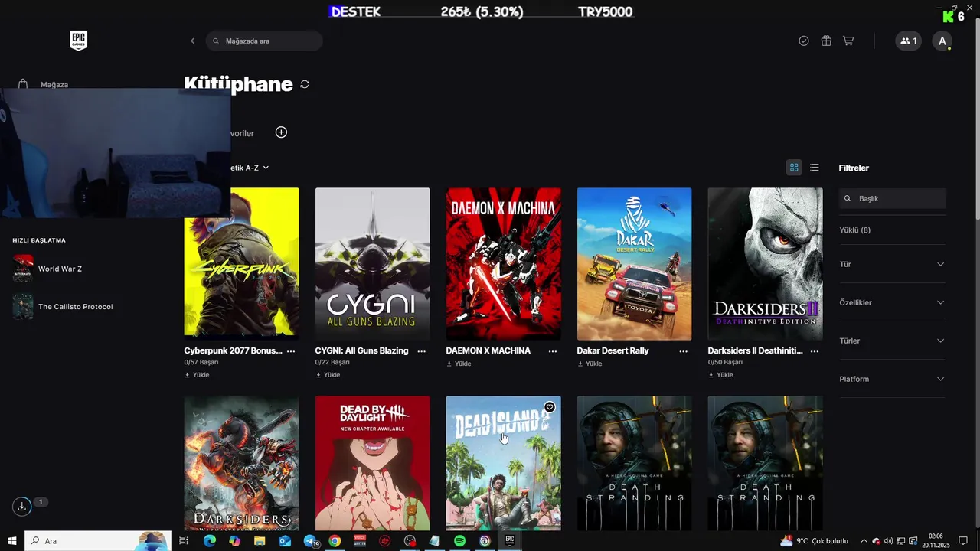Open File Explorer from the taskbar
This screenshot has height=551, width=980.
tap(260, 541)
